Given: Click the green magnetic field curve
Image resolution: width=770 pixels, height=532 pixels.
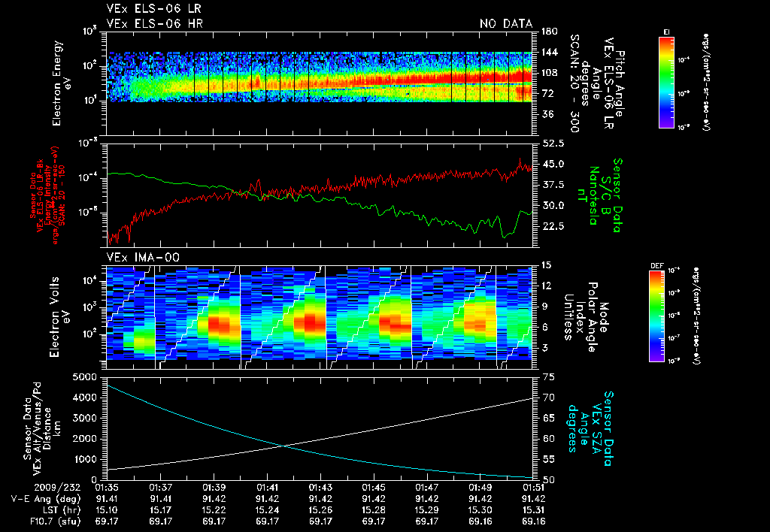Looking at the screenshot, I should click(x=319, y=196).
